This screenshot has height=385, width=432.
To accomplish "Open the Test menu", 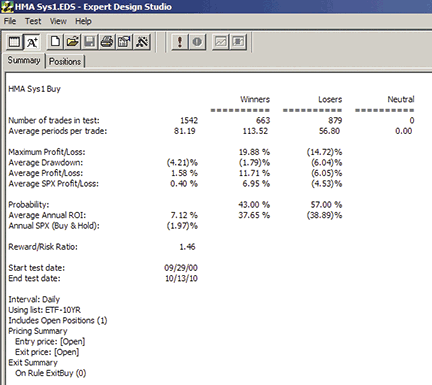I will tap(33, 21).
